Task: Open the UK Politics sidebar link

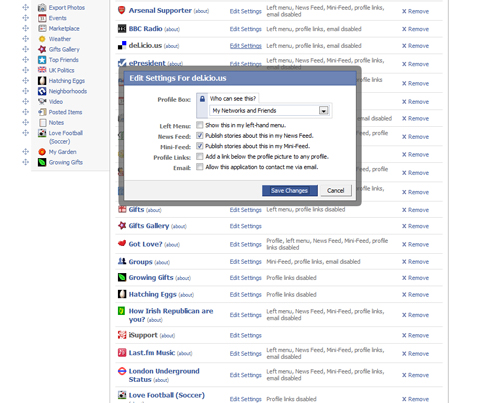Action: pos(62,70)
